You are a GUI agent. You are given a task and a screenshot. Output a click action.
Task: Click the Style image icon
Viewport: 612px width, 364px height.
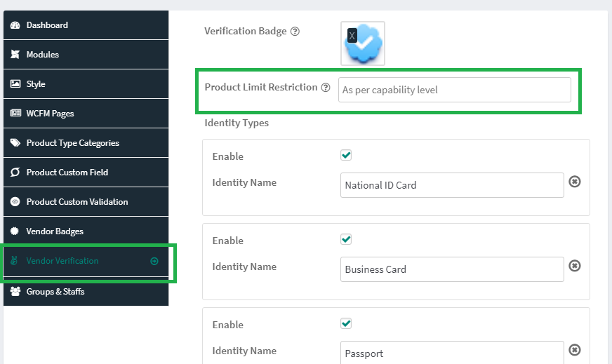pos(15,84)
